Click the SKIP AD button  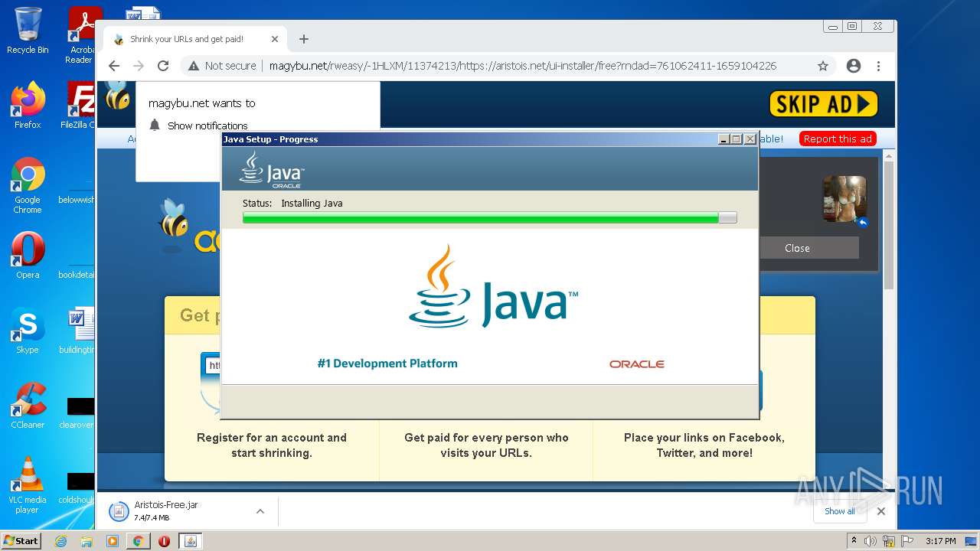click(823, 104)
